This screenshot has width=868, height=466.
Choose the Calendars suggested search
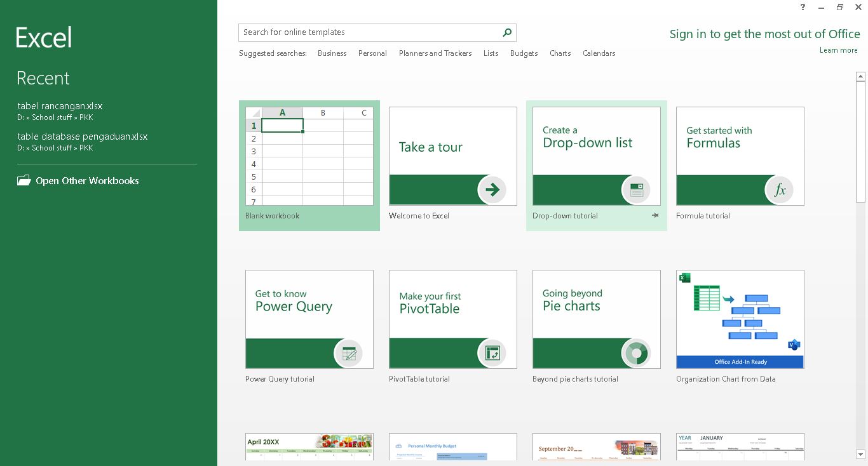click(x=599, y=53)
